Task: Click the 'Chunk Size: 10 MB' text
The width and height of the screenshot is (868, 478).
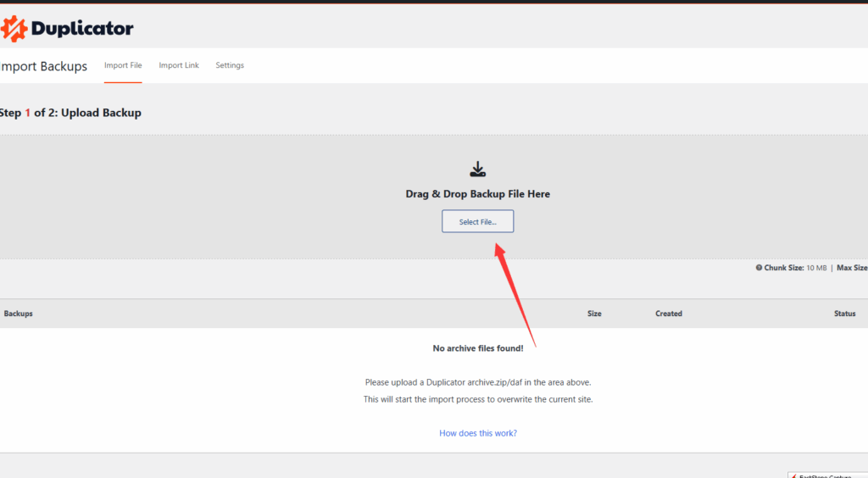Action: tap(795, 268)
